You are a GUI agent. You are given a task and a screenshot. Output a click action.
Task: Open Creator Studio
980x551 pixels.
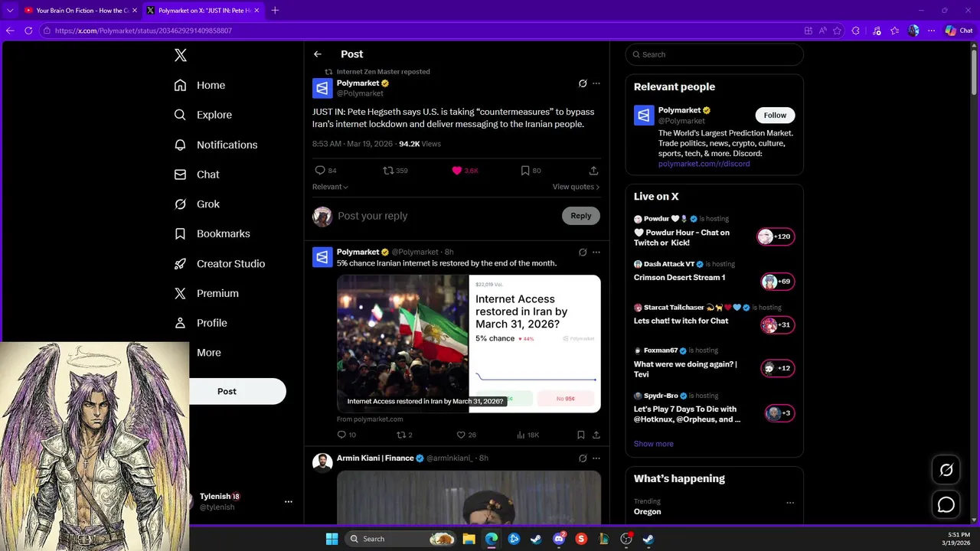coord(220,263)
